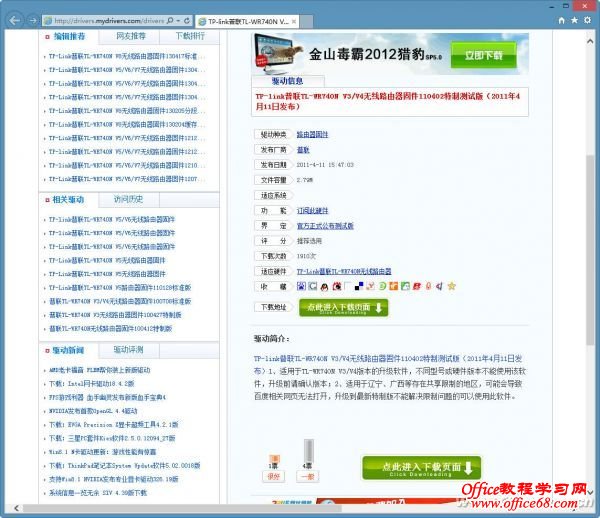The height and width of the screenshot is (518, 600).
Task: Switch to the 编辑推荐 tab
Action: tap(69, 37)
